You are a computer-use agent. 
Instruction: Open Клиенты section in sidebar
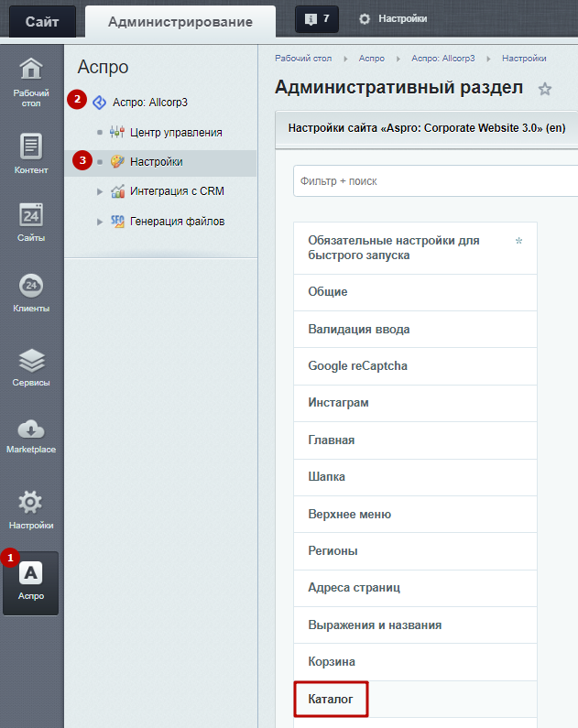point(31,293)
